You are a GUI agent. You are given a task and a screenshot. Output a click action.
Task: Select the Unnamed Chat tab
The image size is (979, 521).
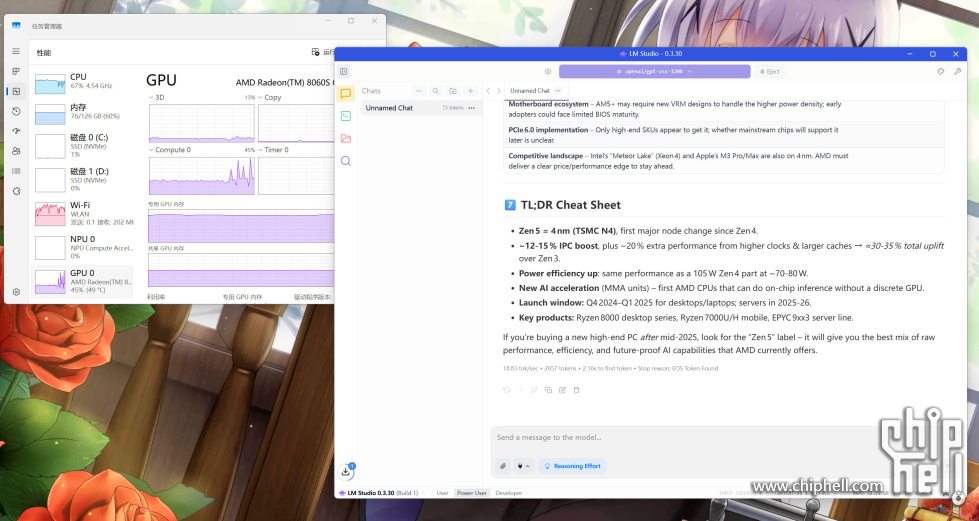(x=530, y=91)
